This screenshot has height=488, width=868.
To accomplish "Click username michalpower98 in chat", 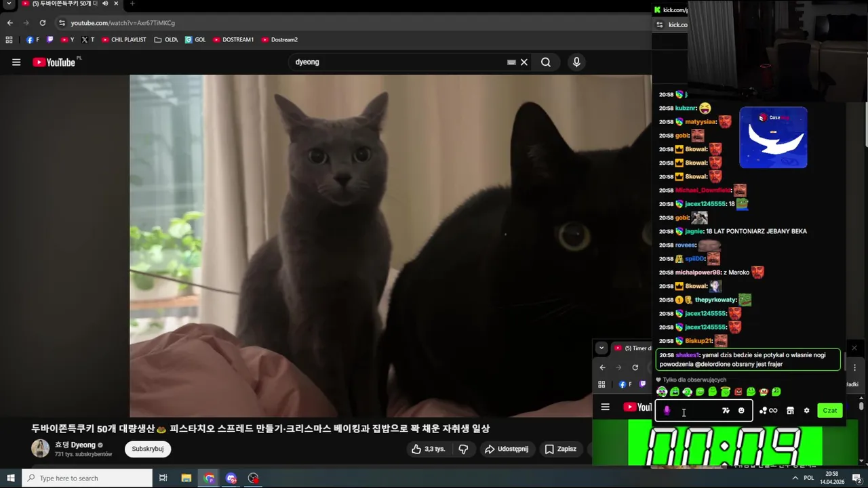I will [x=698, y=272].
